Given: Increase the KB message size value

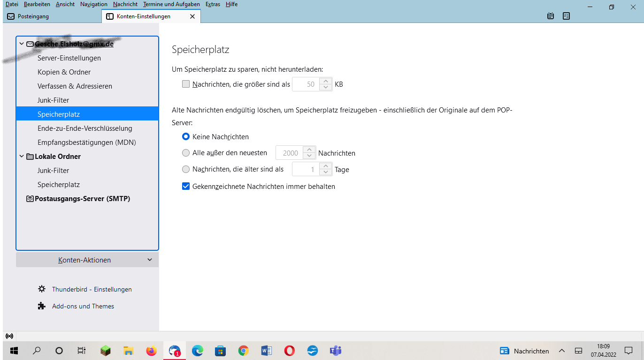Looking at the screenshot, I should pos(326,82).
